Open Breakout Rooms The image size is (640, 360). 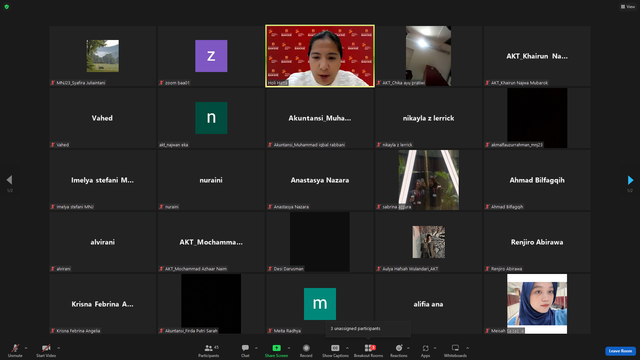(368, 350)
